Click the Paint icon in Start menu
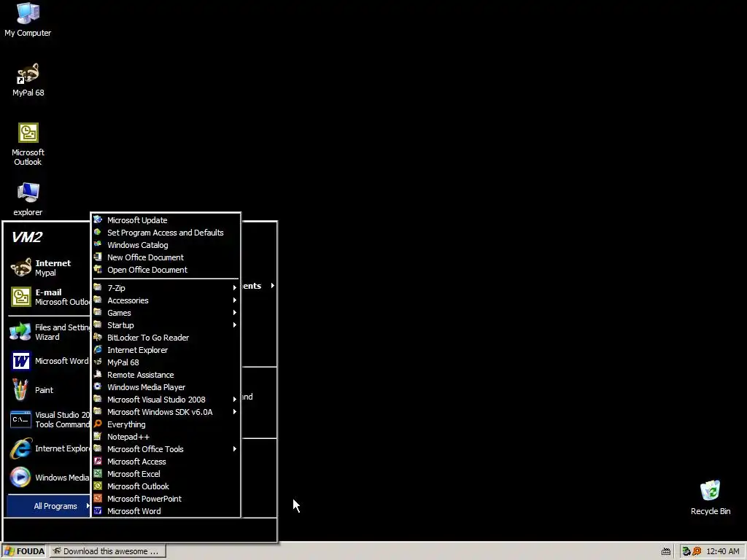The height and width of the screenshot is (560, 747). coord(20,389)
